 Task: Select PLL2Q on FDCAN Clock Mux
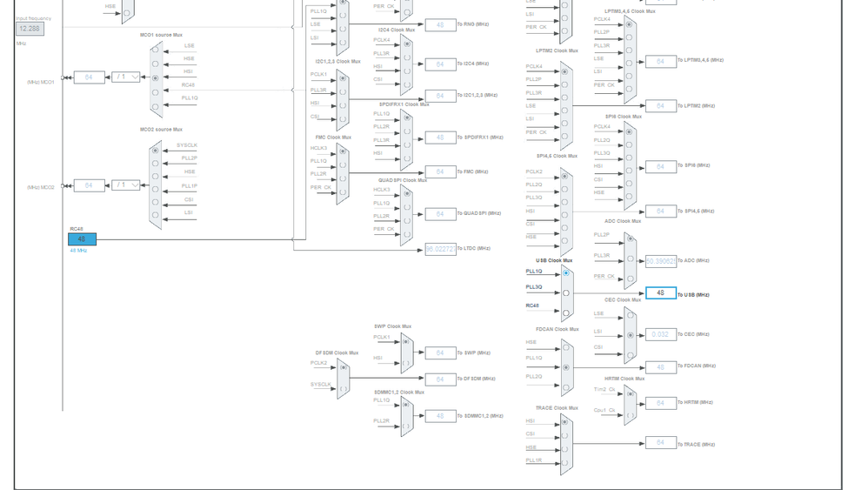coord(565,387)
